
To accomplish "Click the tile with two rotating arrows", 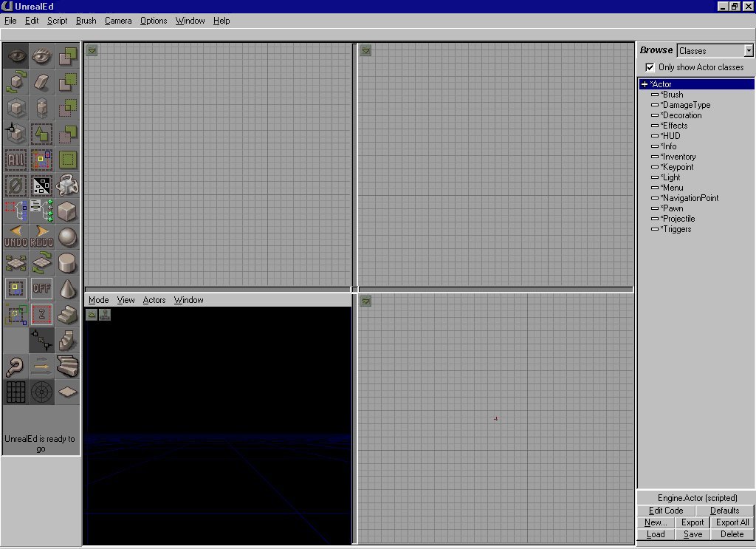I will (42, 263).
